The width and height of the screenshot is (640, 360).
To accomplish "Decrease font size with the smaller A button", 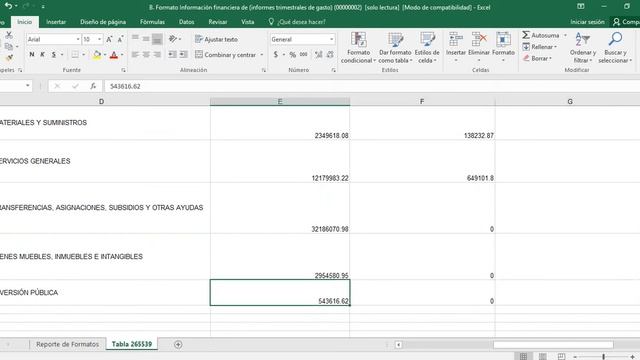I will (x=120, y=39).
